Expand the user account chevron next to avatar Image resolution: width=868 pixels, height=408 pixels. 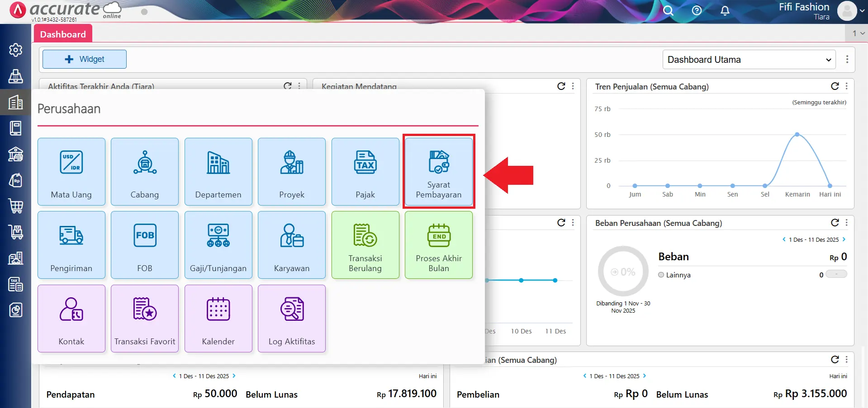click(x=861, y=11)
